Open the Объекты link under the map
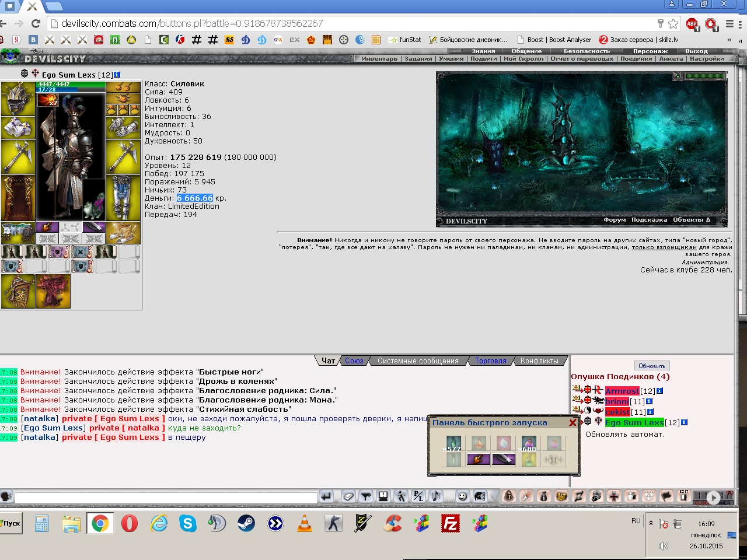The image size is (747, 560). point(692,220)
